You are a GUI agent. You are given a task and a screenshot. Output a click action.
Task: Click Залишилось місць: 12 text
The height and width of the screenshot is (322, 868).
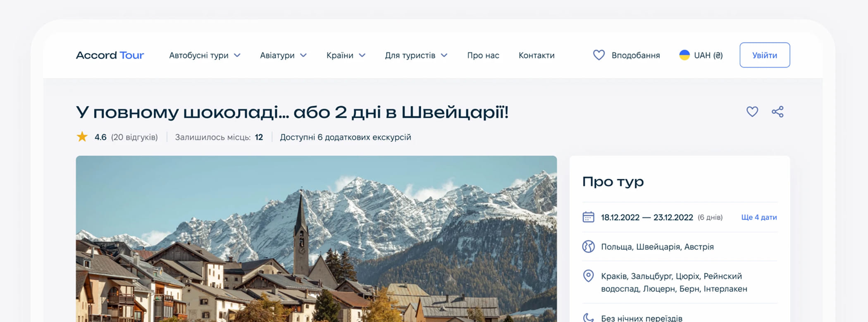219,137
